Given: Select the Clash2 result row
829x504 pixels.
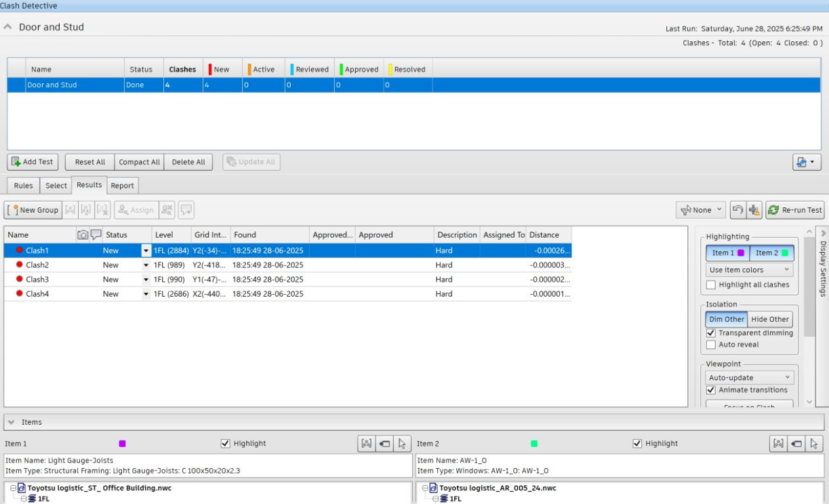Looking at the screenshot, I should tap(37, 265).
